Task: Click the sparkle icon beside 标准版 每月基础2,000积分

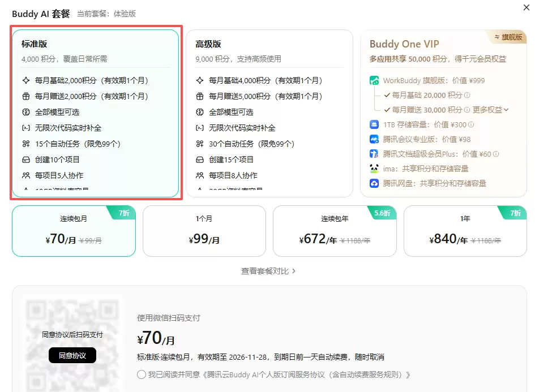Action: [x=26, y=80]
